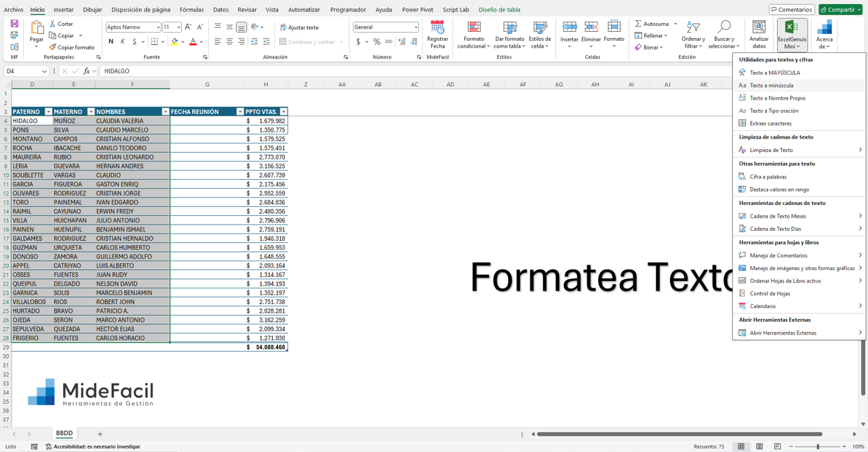Toggle italic formatting K
The image size is (868, 452).
tap(123, 41)
